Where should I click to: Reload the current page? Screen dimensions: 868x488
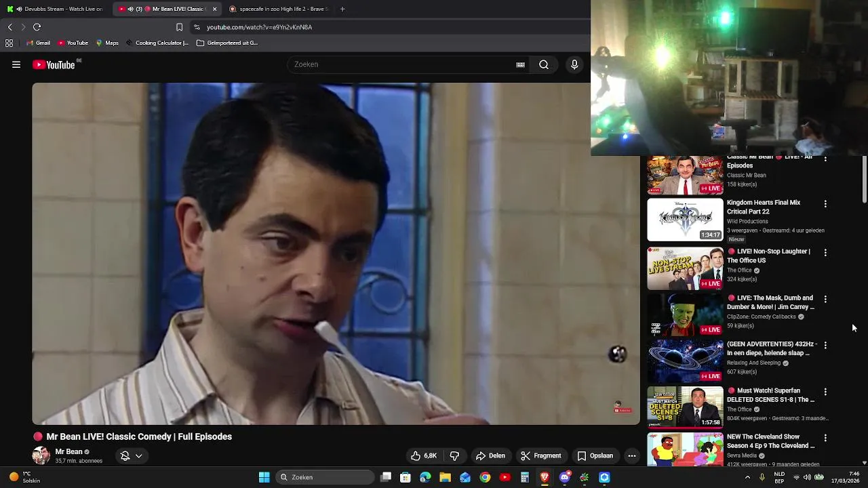pos(37,27)
